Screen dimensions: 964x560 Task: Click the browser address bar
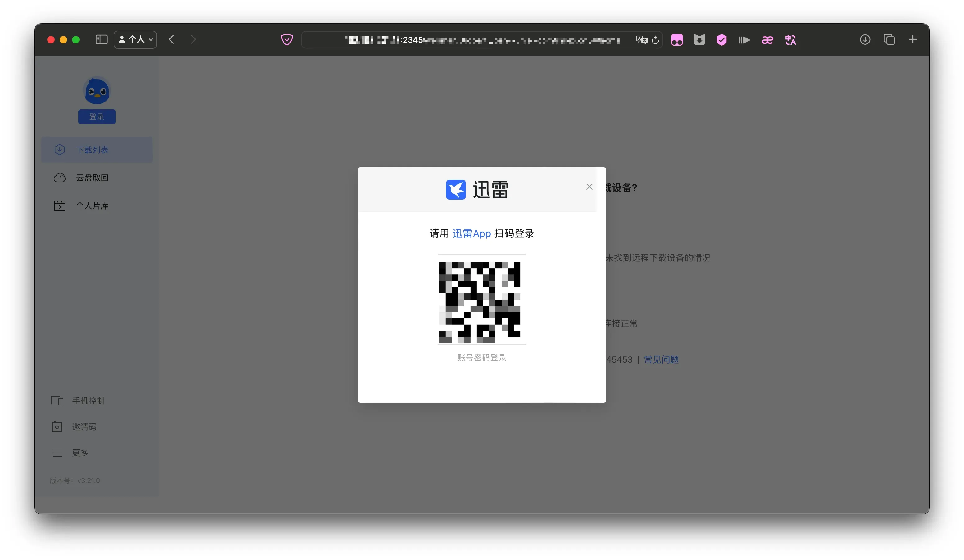(482, 40)
